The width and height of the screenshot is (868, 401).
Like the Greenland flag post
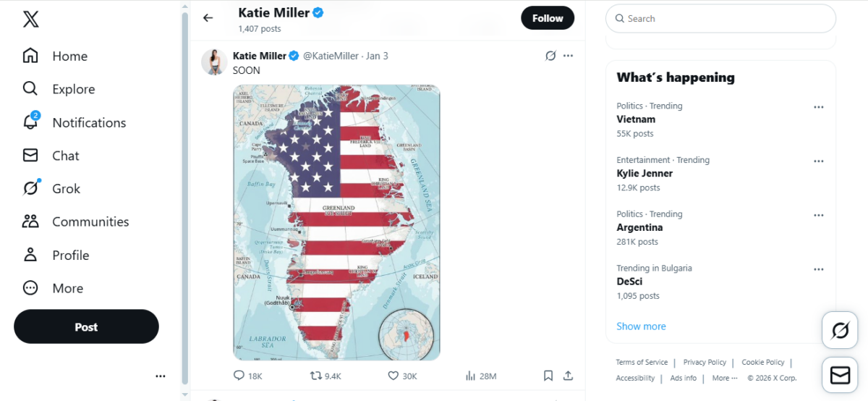pos(393,376)
